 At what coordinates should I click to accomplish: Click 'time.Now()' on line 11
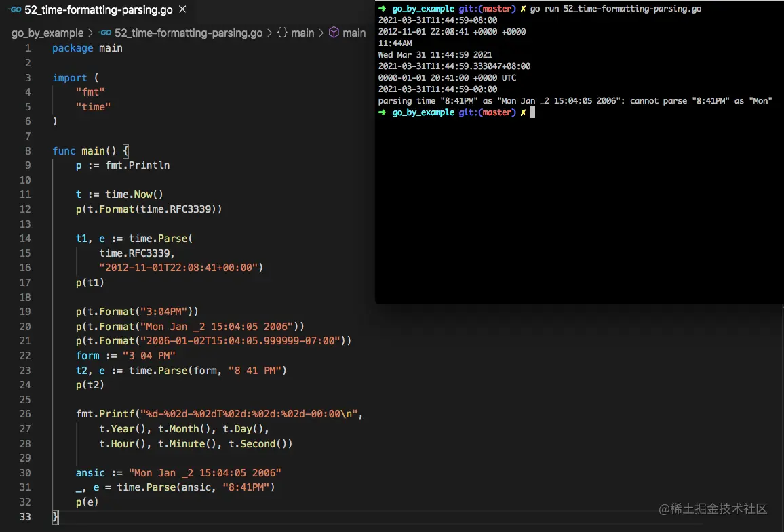coord(134,195)
